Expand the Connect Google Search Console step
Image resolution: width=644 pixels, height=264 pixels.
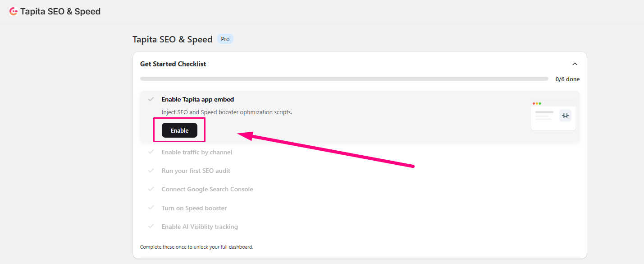tap(207, 189)
